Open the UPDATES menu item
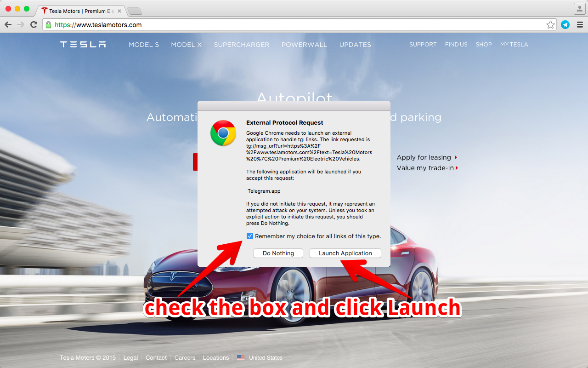Screen dimensions: 588x368 355,45
